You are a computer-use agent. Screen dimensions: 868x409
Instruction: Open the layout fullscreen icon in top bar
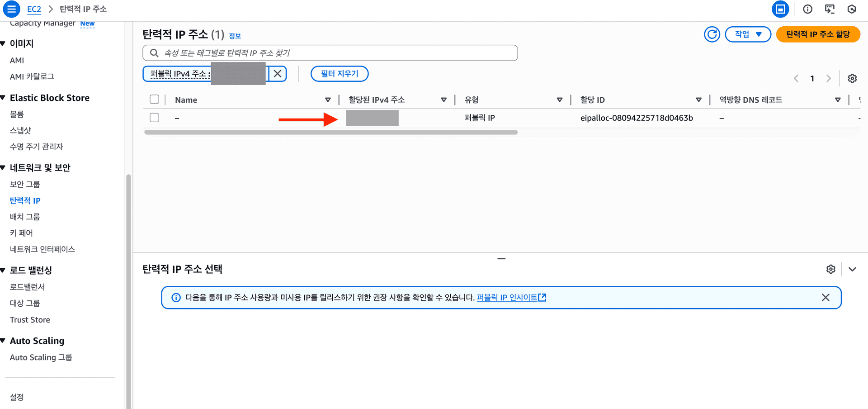click(780, 9)
